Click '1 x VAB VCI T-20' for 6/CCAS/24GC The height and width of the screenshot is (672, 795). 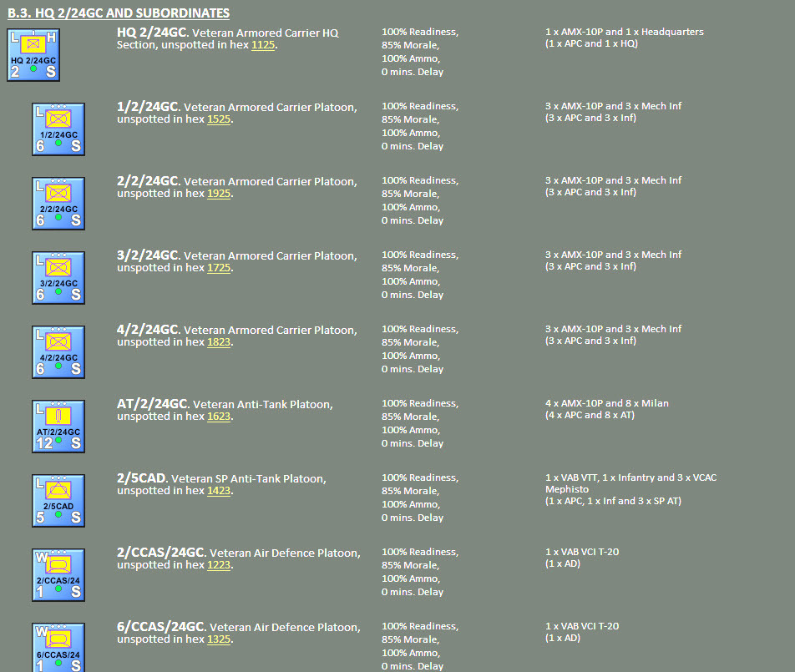click(x=582, y=626)
